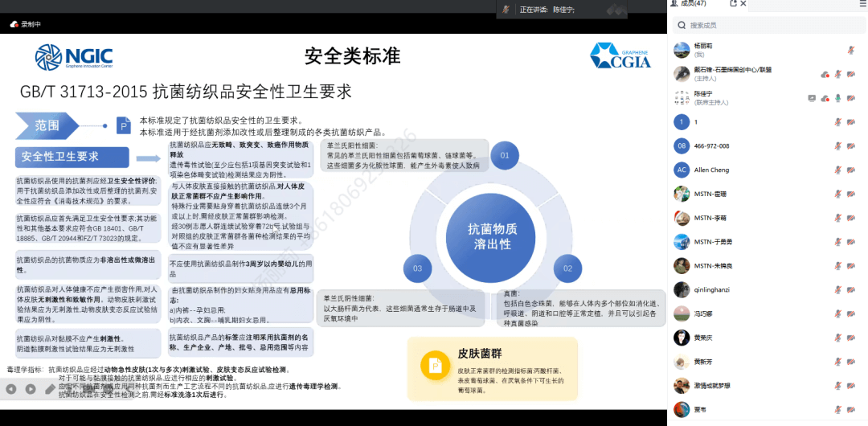This screenshot has width=868, height=426.
Task: Click camera-off icon for 贾韦
Action: [x=851, y=410]
